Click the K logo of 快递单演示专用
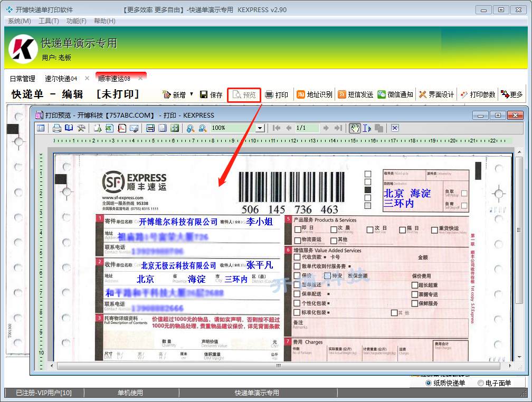The height and width of the screenshot is (402, 532). [23, 49]
